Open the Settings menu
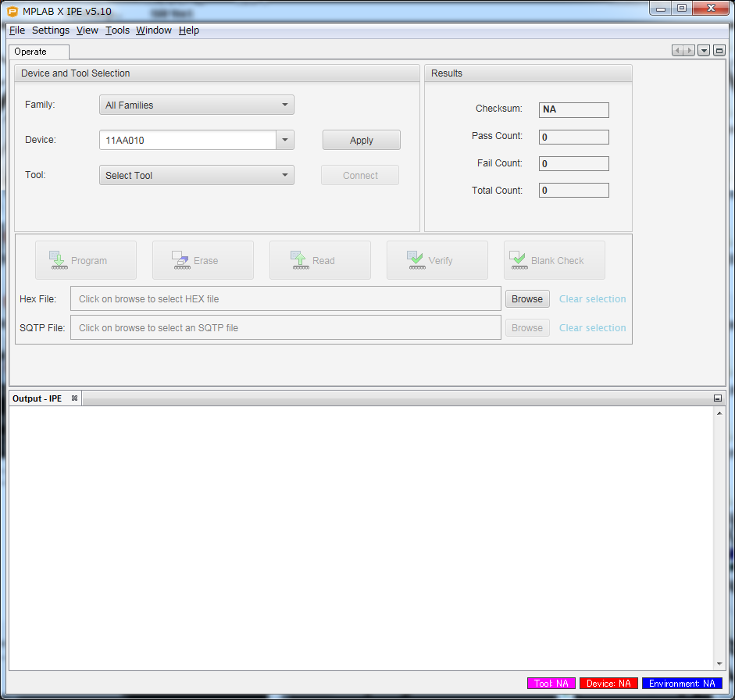Image resolution: width=735 pixels, height=700 pixels. pos(51,30)
